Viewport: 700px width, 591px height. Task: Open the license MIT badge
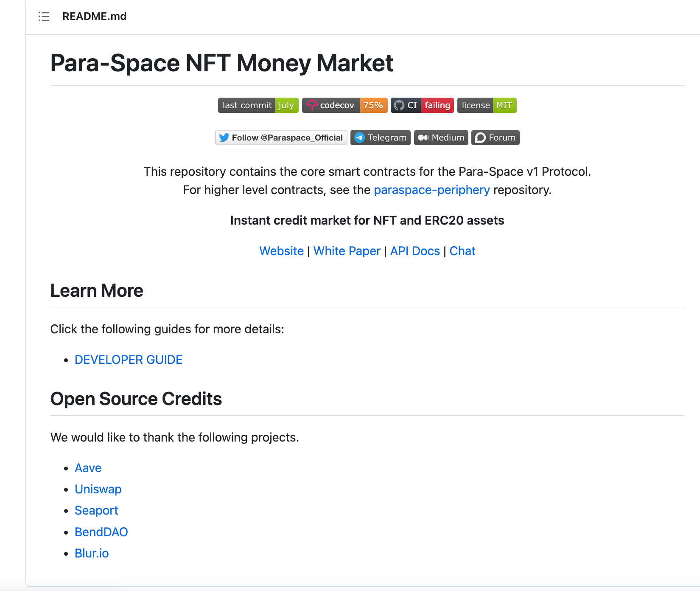487,105
